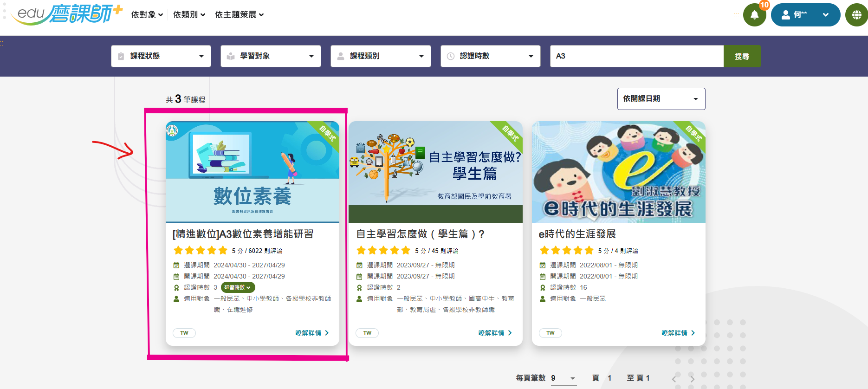Open the 認證時數 filter dropdown
The width and height of the screenshot is (868, 389).
tap(490, 56)
